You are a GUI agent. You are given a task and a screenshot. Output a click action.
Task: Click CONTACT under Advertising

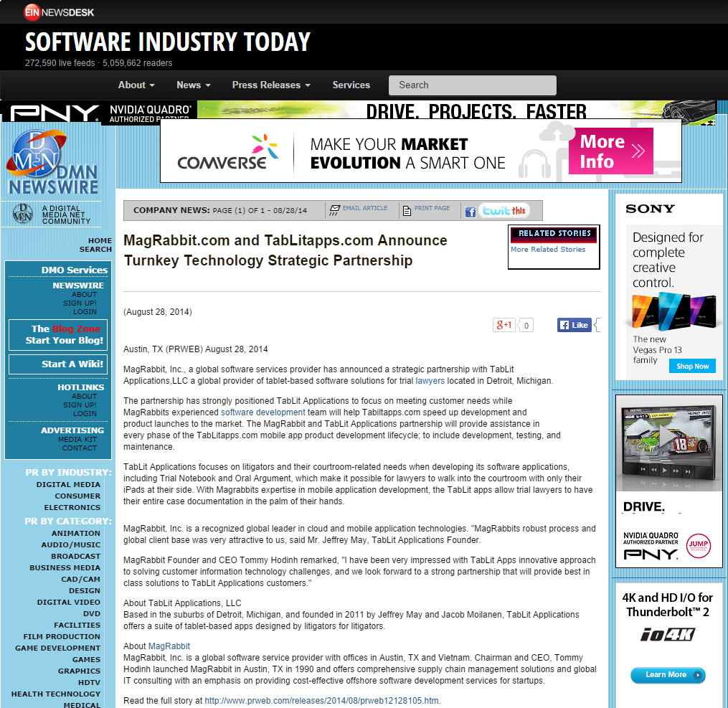[x=80, y=448]
